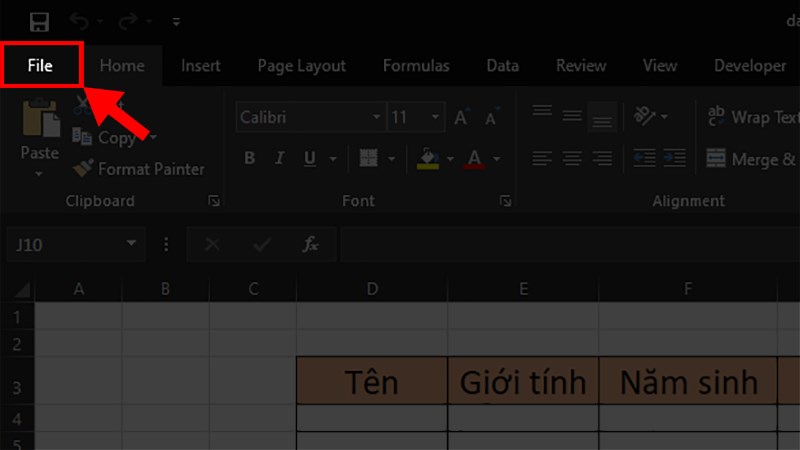Save the workbook with the floppy icon
The image size is (800, 450).
(39, 22)
